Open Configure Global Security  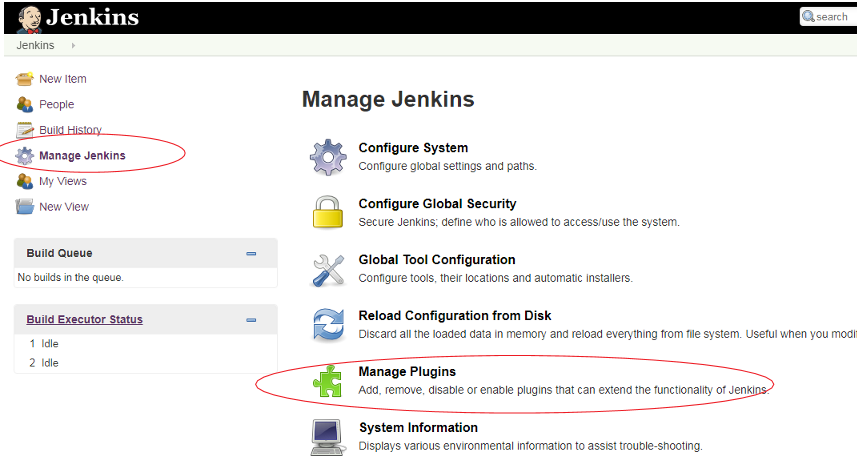[x=437, y=203]
